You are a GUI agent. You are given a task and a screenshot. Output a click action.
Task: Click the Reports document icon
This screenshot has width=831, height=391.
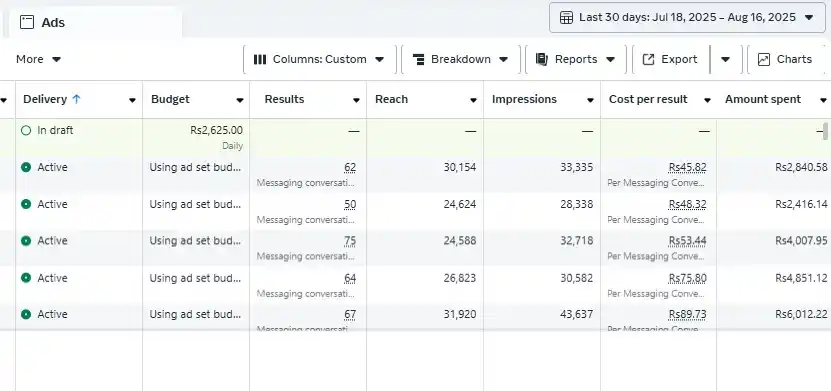coord(542,59)
